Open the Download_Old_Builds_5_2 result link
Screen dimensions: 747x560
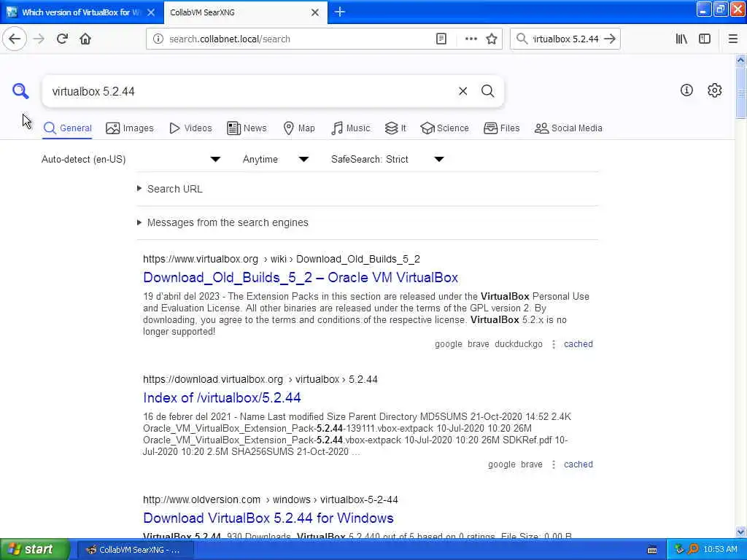click(301, 277)
